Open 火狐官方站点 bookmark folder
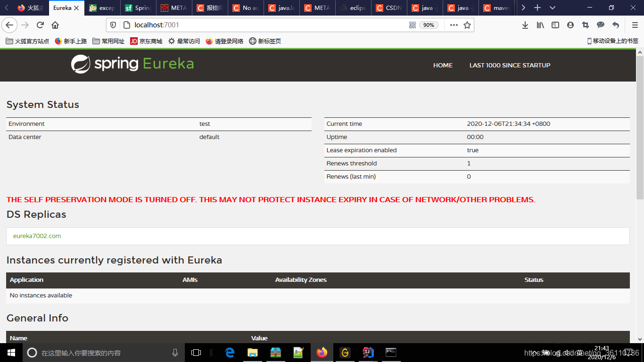 27,41
